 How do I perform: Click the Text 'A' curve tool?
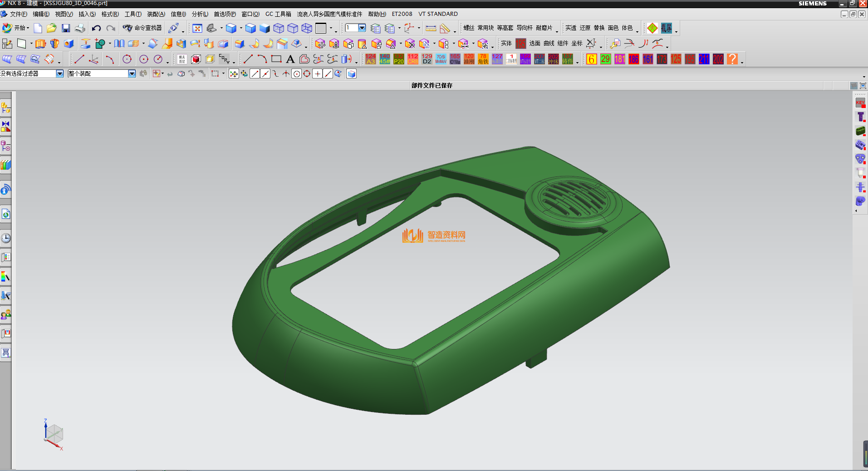click(x=290, y=59)
